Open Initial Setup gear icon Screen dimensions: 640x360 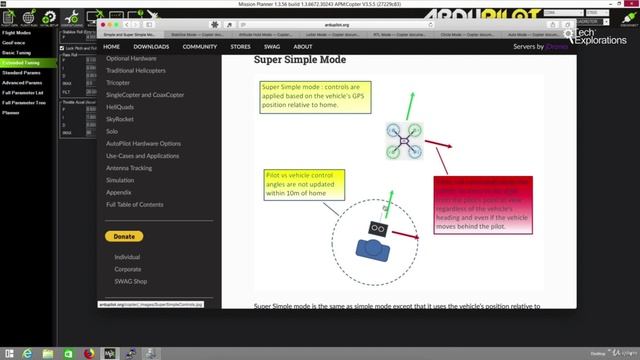click(x=49, y=18)
